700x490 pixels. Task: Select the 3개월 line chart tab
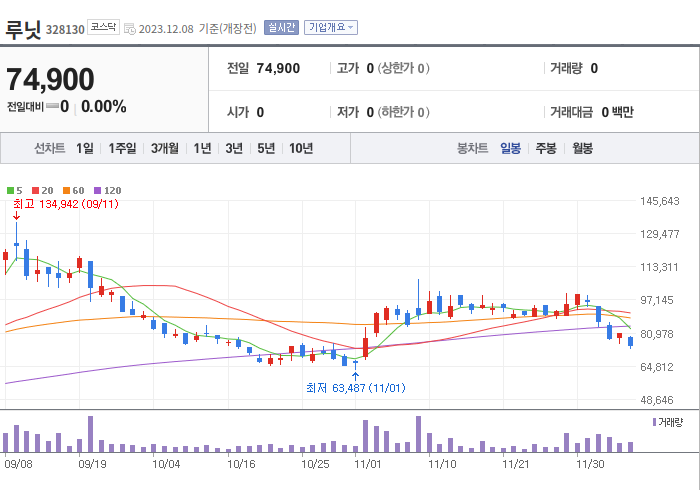click(x=165, y=148)
